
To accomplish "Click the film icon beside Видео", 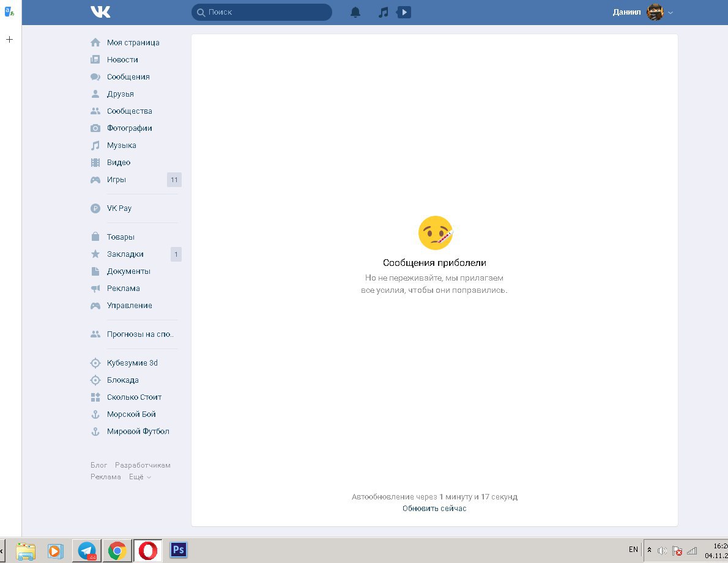I will 95,163.
